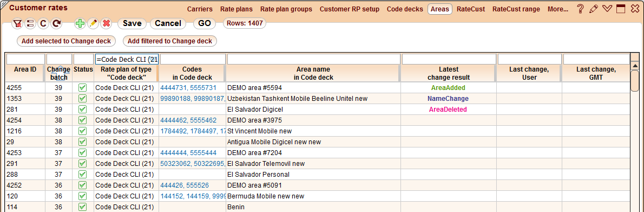Go to Customer RP setup tab

point(350,9)
